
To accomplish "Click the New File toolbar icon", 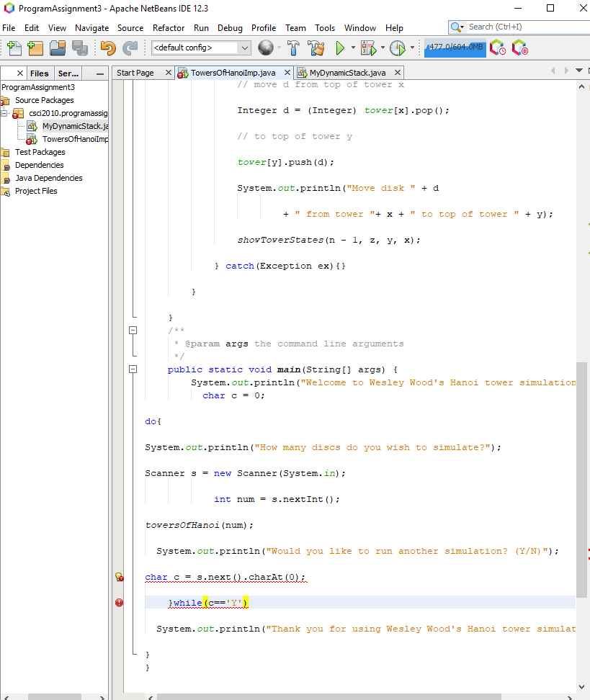I will 14,48.
